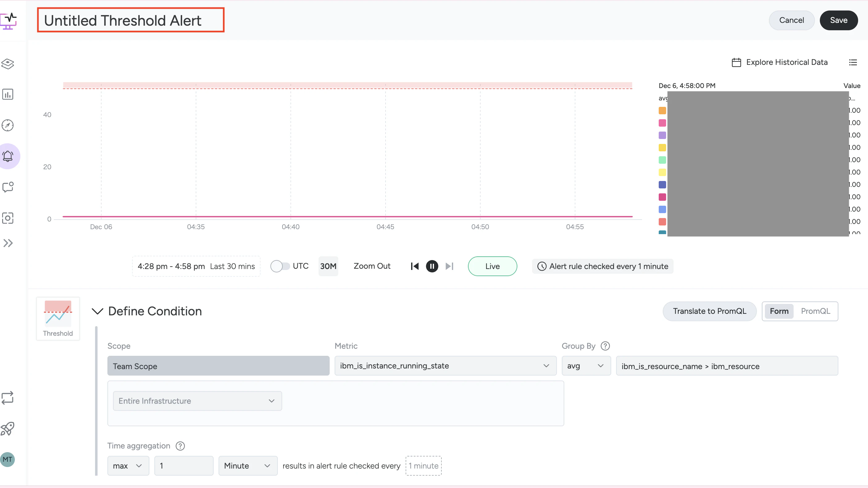Click the 4:28 pm - 4:58 pm range selector
The height and width of the screenshot is (488, 868).
click(x=196, y=266)
